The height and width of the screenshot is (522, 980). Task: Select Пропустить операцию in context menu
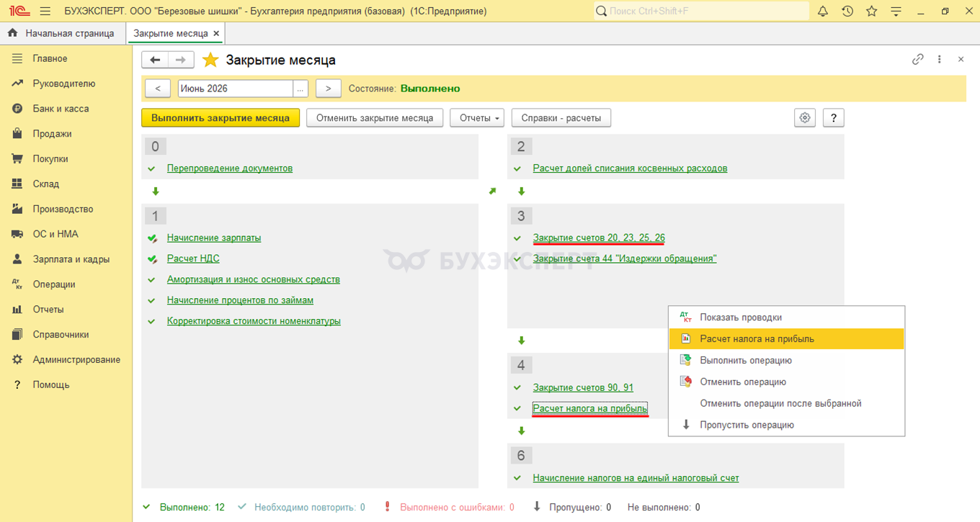[786, 426]
